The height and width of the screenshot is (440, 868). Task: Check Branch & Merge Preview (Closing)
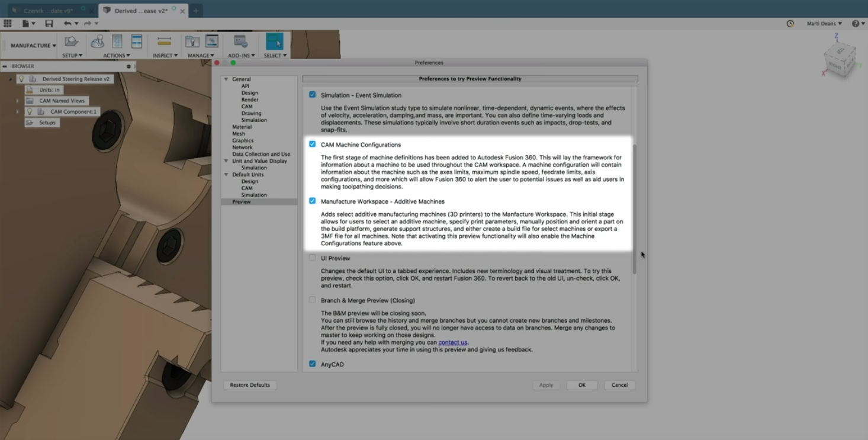pyautogui.click(x=313, y=300)
